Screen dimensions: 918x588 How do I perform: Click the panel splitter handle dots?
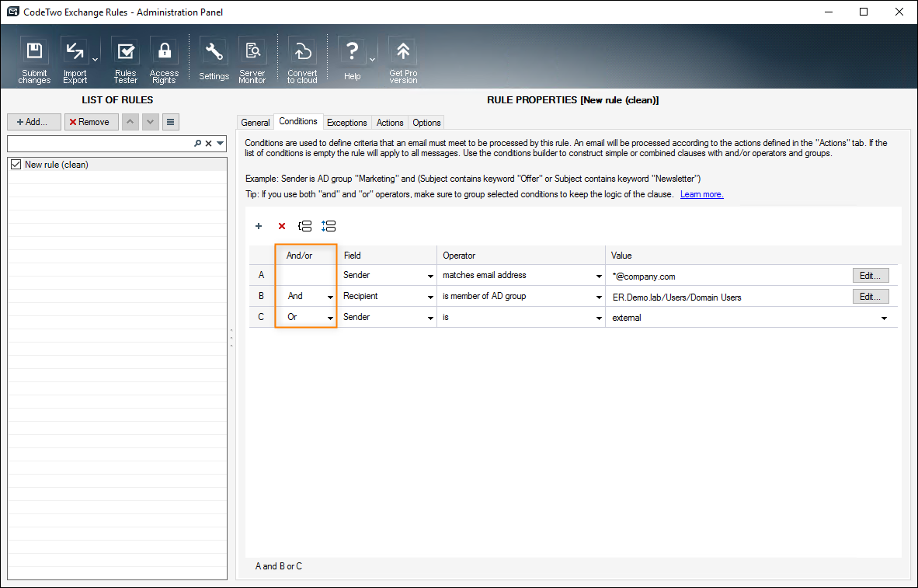point(231,338)
